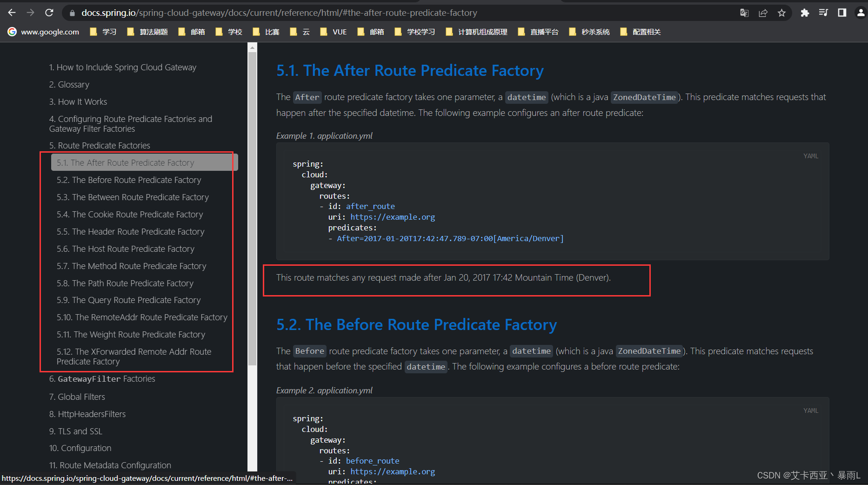Toggle the browser side panel icon
868x485 pixels.
[842, 13]
